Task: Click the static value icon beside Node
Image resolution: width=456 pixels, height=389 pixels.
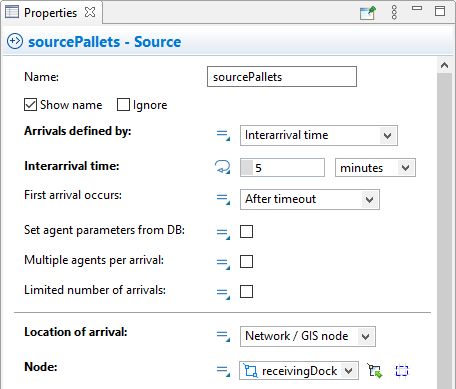Action: [223, 371]
